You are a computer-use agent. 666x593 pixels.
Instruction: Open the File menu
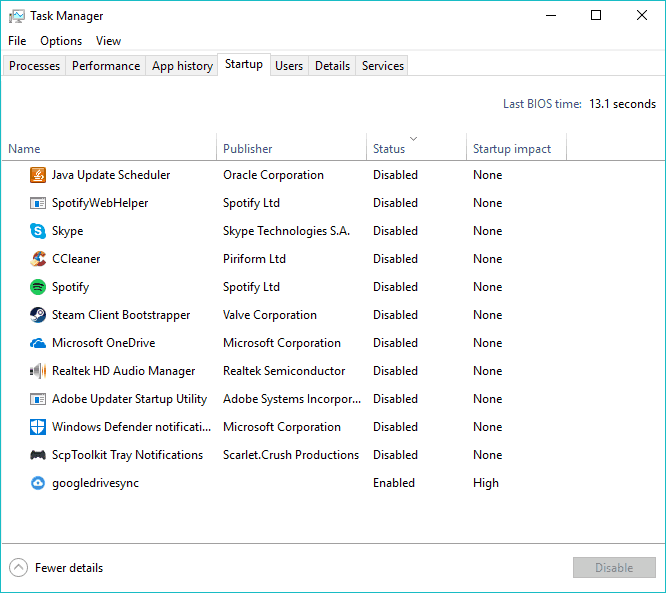coord(17,41)
